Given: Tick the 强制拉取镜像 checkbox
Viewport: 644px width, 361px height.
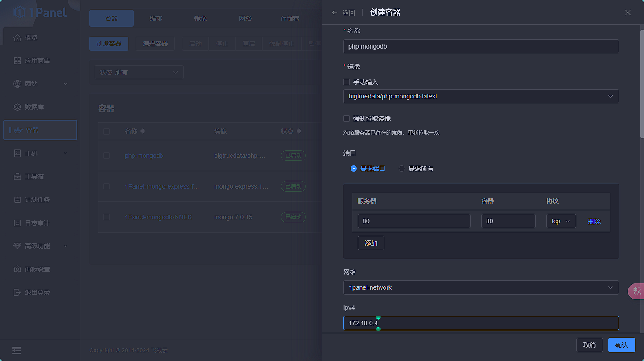Looking at the screenshot, I should coord(347,119).
